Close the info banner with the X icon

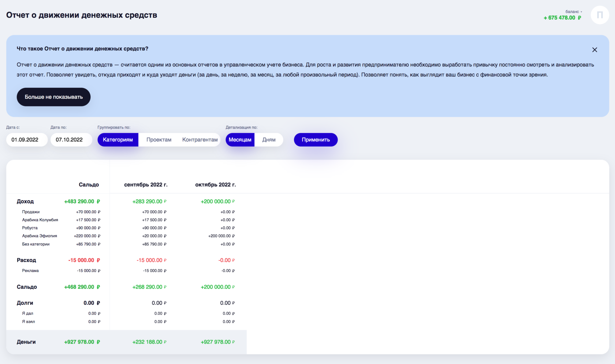tap(594, 50)
